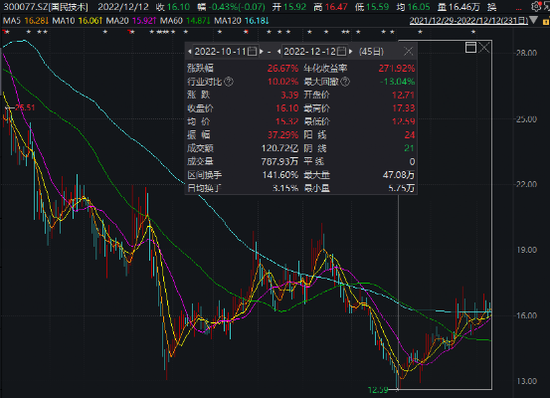Click the MA5 16.28 indicator label
The height and width of the screenshot is (398, 550).
point(26,21)
